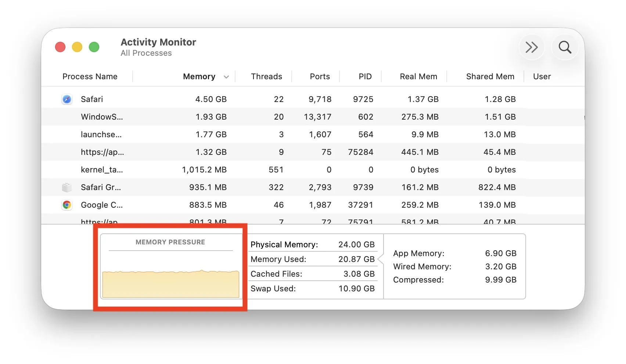The width and height of the screenshot is (626, 364).
Task: Sort by the PID column header
Action: pos(365,76)
